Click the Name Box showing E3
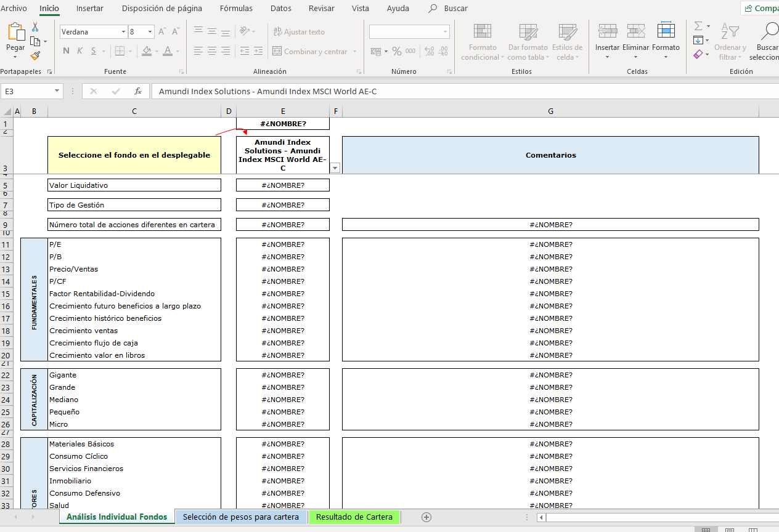The image size is (779, 532). [32, 91]
